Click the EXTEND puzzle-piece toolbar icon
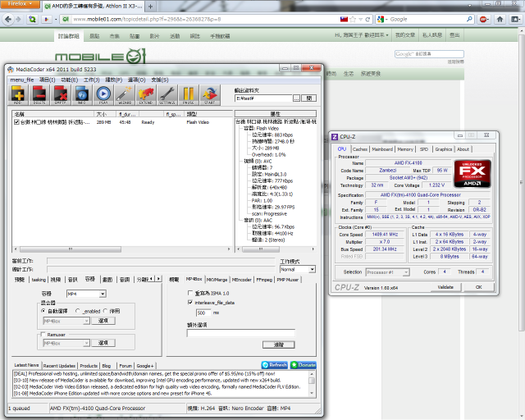 coord(146,95)
